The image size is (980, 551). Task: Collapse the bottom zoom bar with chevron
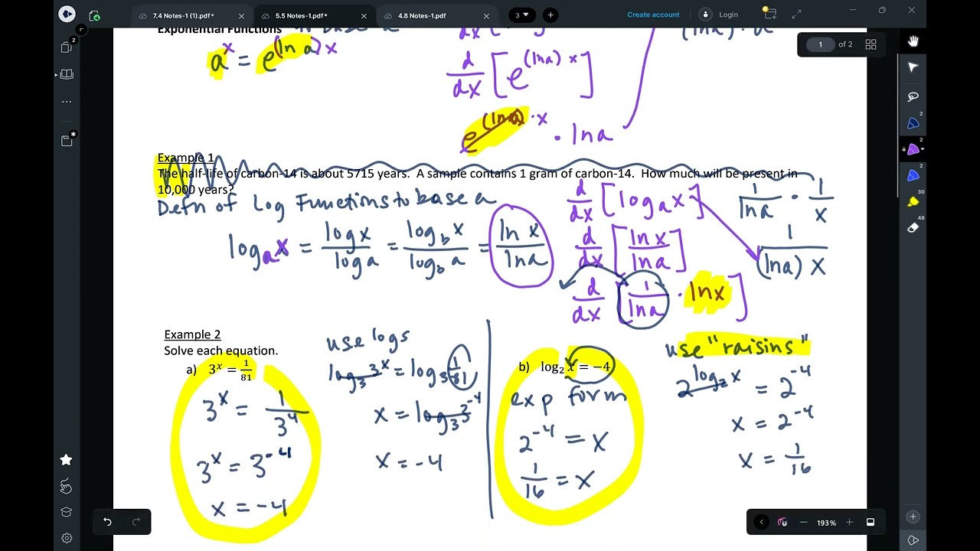(761, 522)
